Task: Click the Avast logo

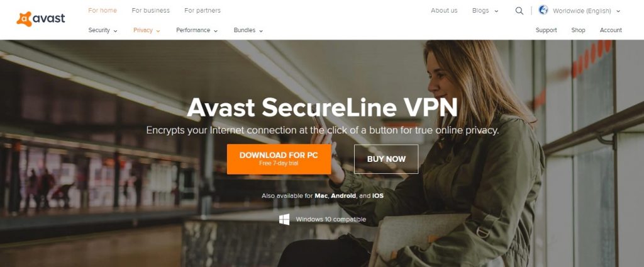Action: pos(41,19)
